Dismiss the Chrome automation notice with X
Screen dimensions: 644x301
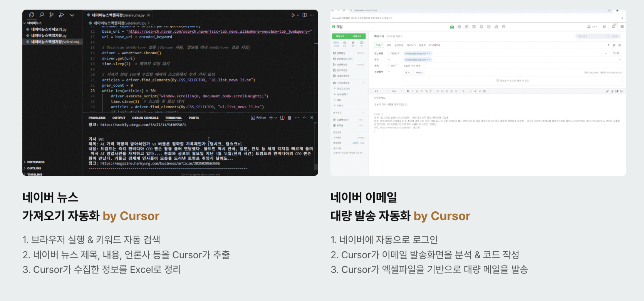(622, 18)
